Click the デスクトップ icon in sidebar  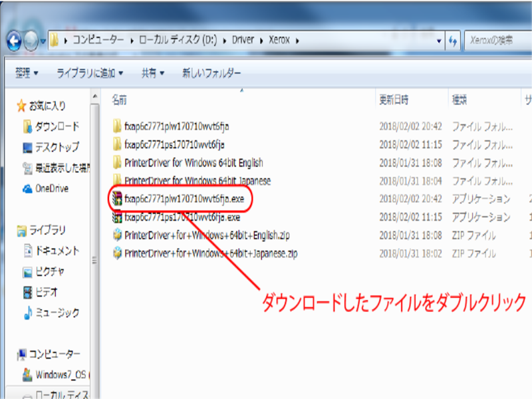click(x=27, y=148)
